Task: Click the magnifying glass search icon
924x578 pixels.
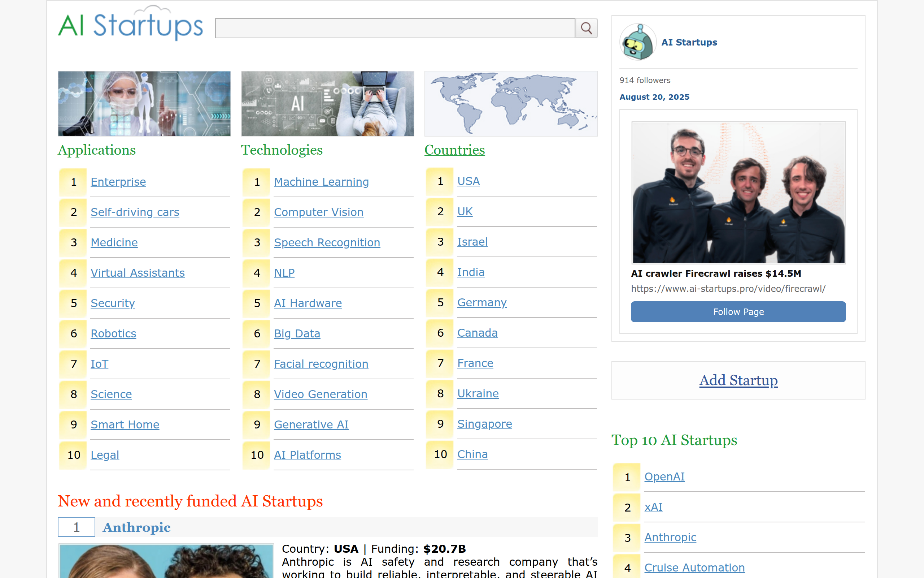Action: pos(586,28)
